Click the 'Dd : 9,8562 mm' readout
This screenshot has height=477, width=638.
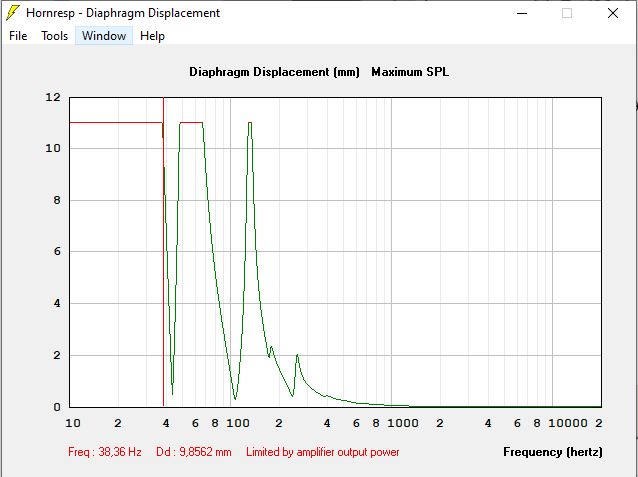(194, 452)
